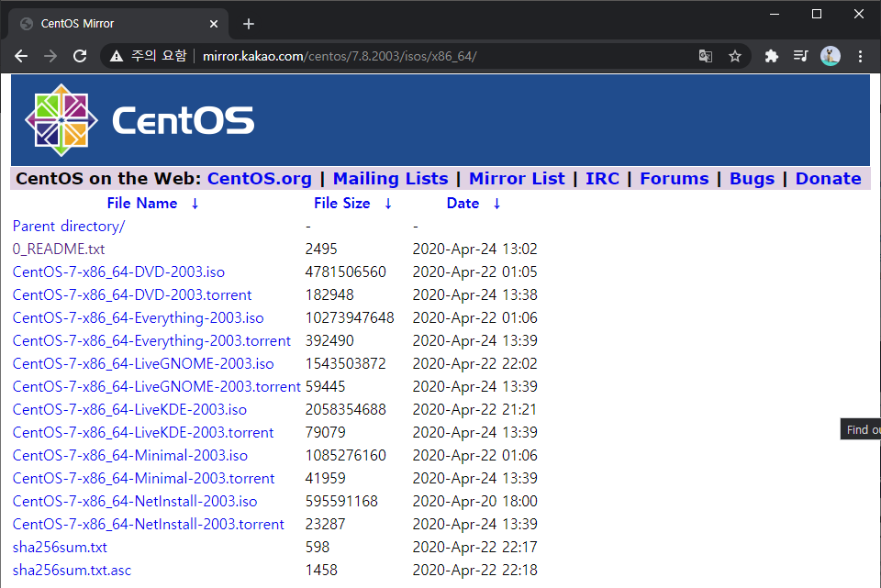Viewport: 881px width, 588px height.
Task: Download the LiveKDE-2003.torrent file
Action: [143, 433]
